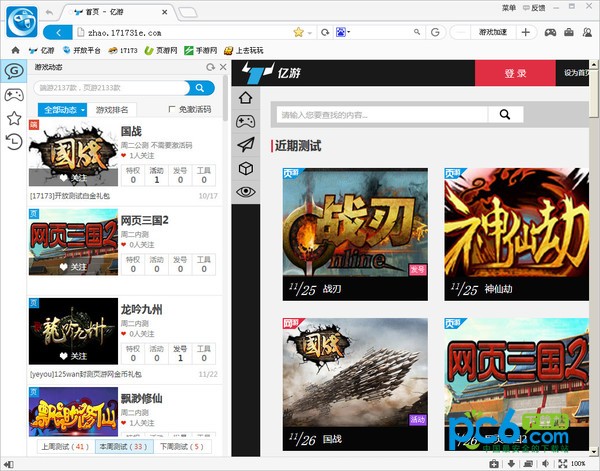This screenshot has width=600, height=471.
Task: Click the paper plane icon in the site sidebar
Action: tap(245, 145)
